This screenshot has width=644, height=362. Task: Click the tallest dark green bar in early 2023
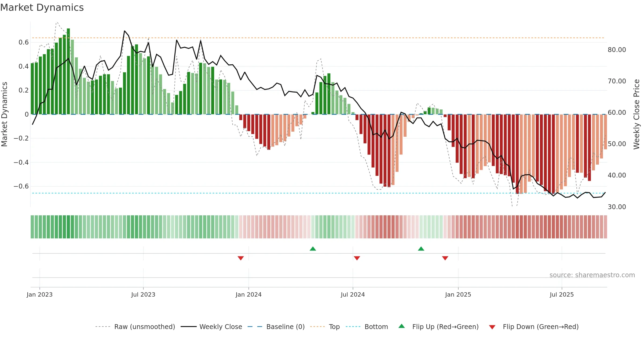[68, 71]
